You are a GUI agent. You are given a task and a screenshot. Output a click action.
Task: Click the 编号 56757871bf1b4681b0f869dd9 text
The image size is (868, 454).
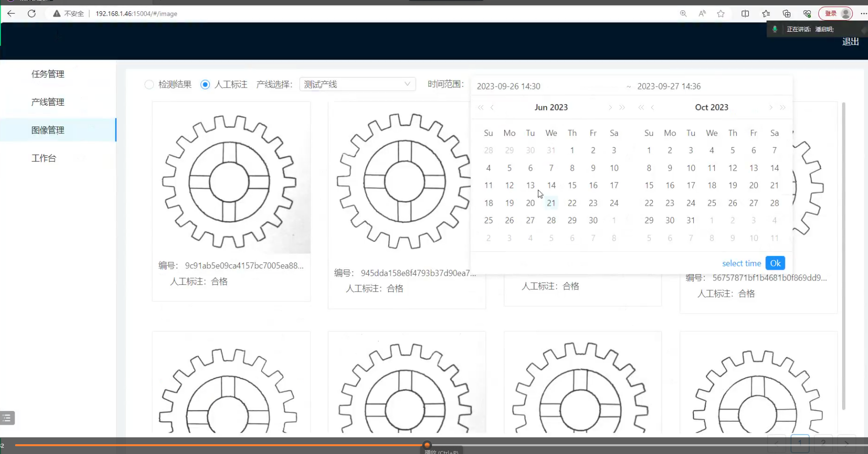[756, 278]
